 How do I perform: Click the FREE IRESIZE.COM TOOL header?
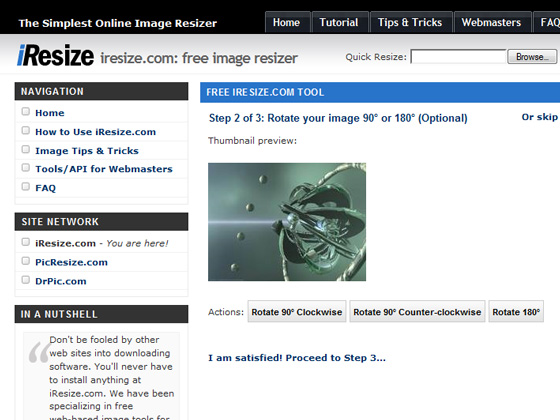click(380, 92)
